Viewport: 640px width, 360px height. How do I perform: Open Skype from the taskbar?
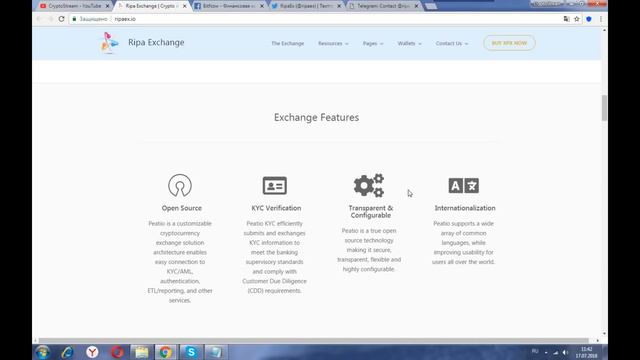(x=191, y=352)
